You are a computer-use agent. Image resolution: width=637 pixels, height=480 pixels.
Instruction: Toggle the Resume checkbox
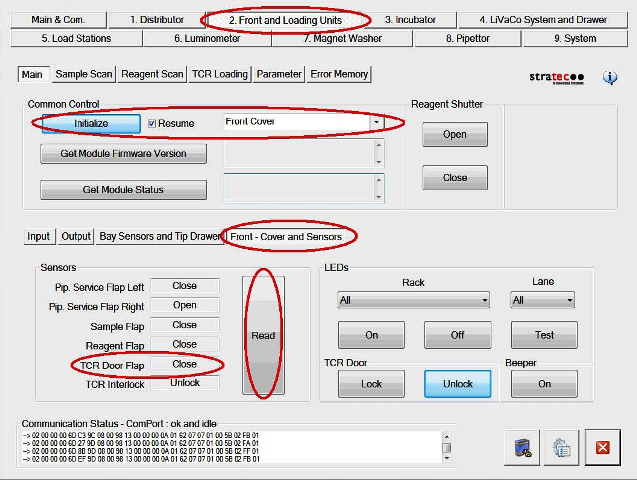click(153, 123)
